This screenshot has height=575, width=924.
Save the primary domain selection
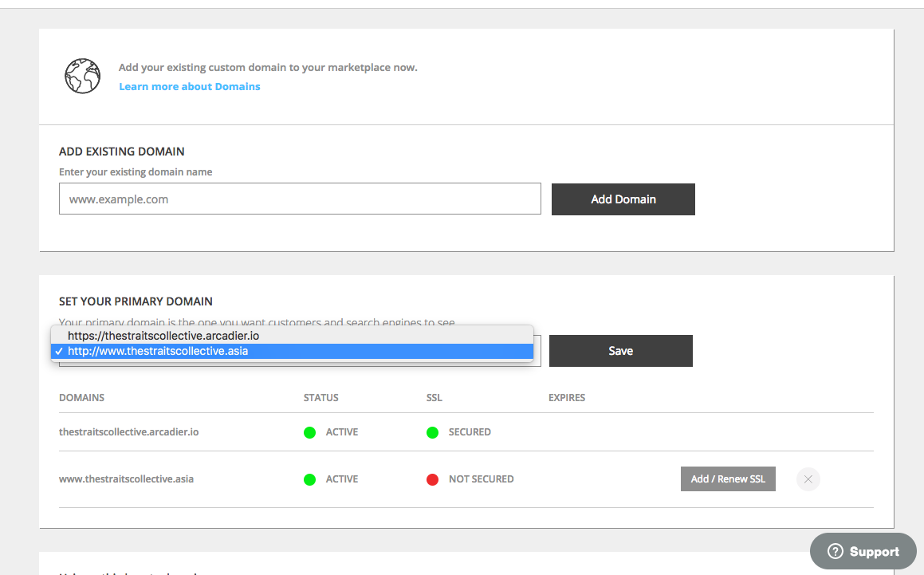(x=620, y=351)
